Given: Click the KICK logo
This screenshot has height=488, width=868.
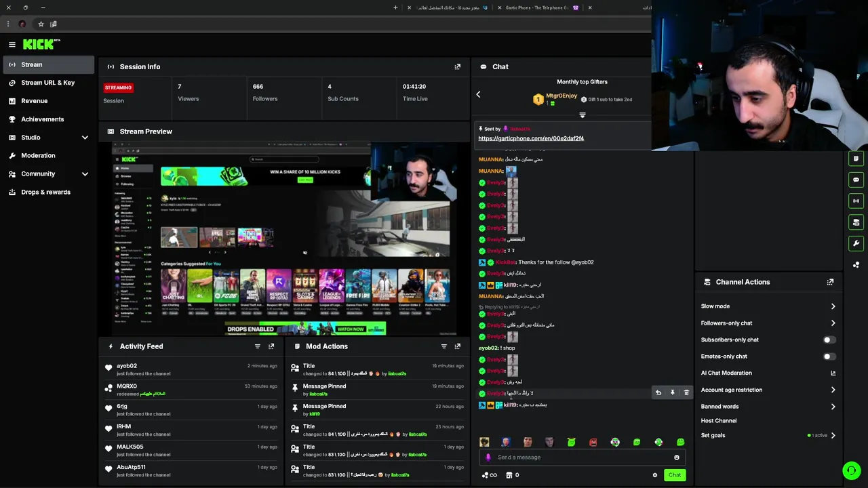Looking at the screenshot, I should 41,44.
